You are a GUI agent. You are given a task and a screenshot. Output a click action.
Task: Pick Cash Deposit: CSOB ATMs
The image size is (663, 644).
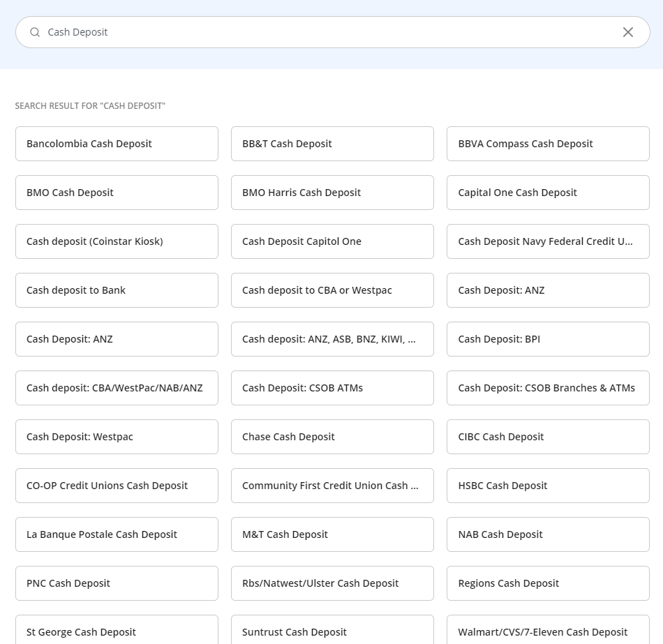pos(332,388)
